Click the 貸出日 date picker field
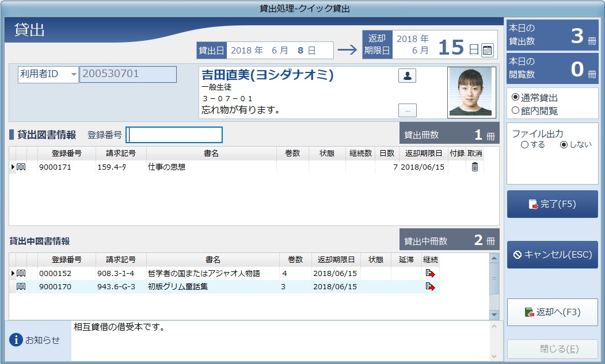605x364 pixels. (x=280, y=51)
